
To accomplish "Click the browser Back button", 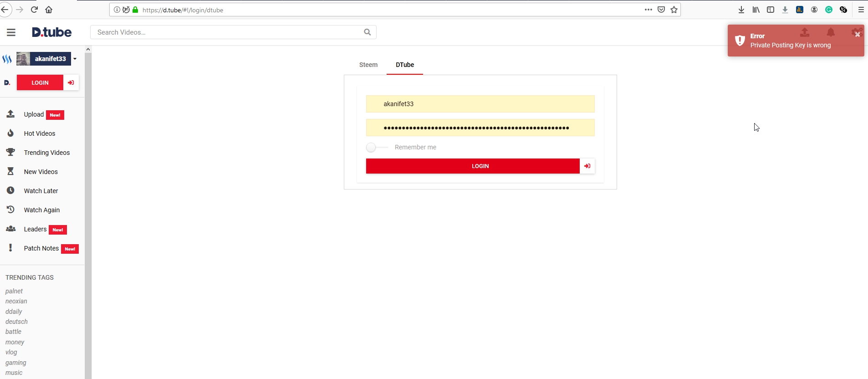I will coord(5,10).
